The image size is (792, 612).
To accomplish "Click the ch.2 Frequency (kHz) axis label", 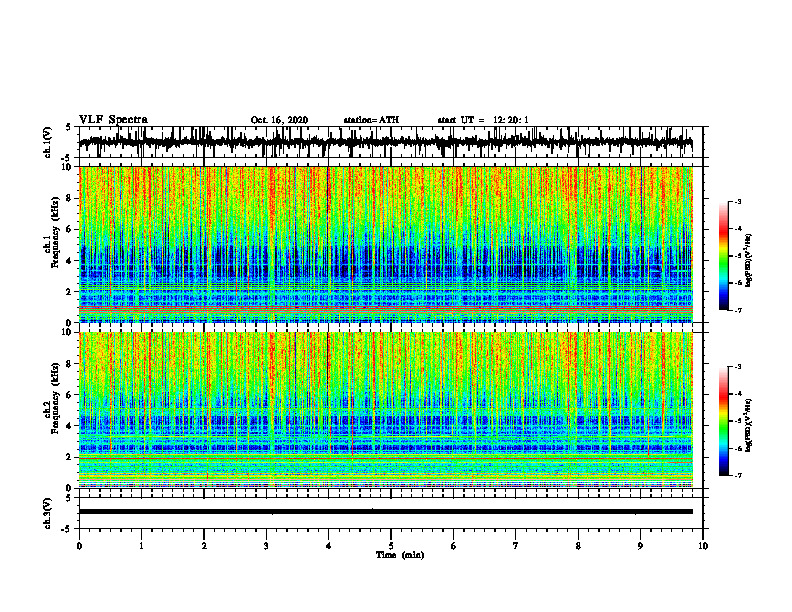I will tap(51, 398).
